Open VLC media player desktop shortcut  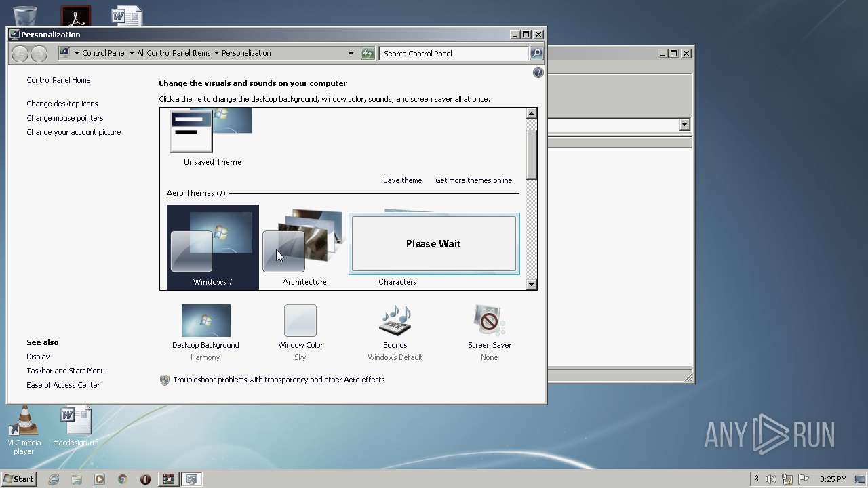click(x=24, y=430)
